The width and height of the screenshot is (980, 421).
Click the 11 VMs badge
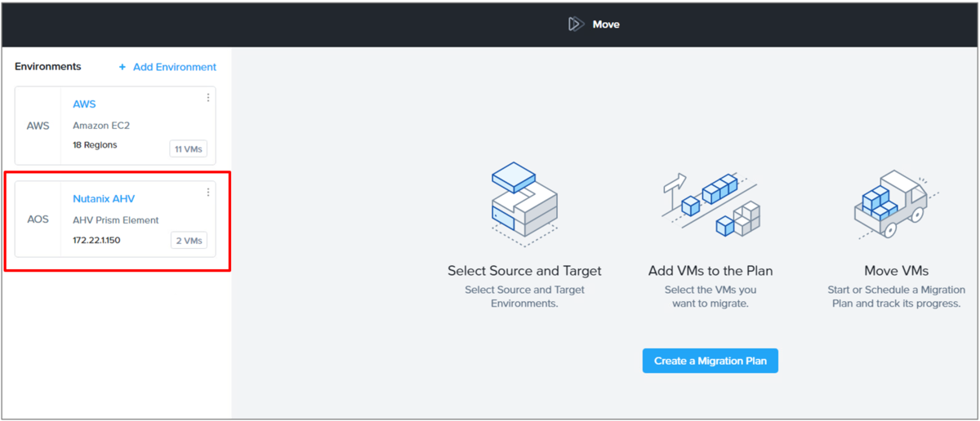point(189,148)
